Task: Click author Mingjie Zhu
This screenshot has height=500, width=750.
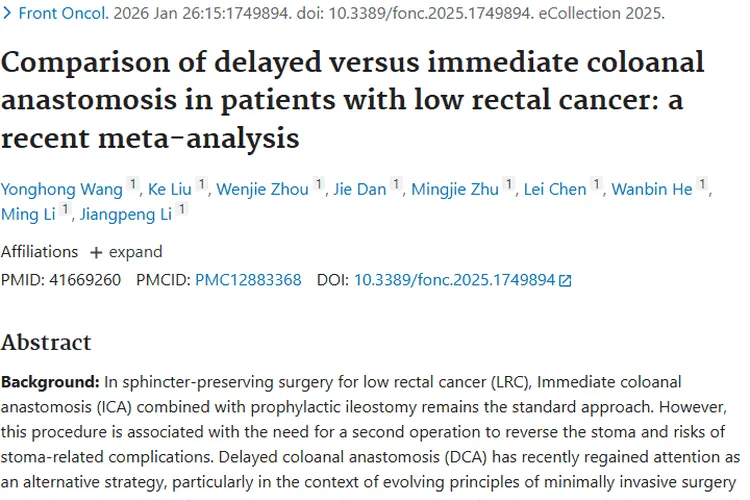Action: 456,189
